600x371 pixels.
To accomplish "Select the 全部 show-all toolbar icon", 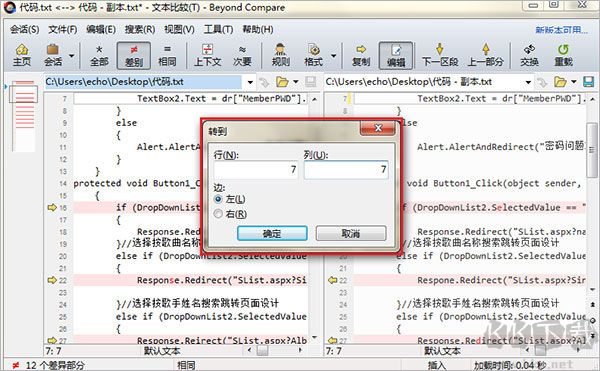I will (x=99, y=55).
